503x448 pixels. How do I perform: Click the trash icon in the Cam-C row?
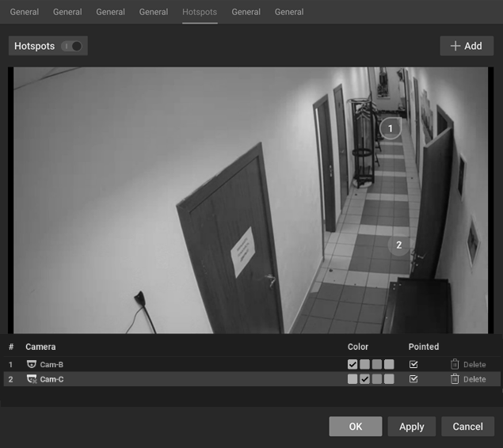(455, 379)
